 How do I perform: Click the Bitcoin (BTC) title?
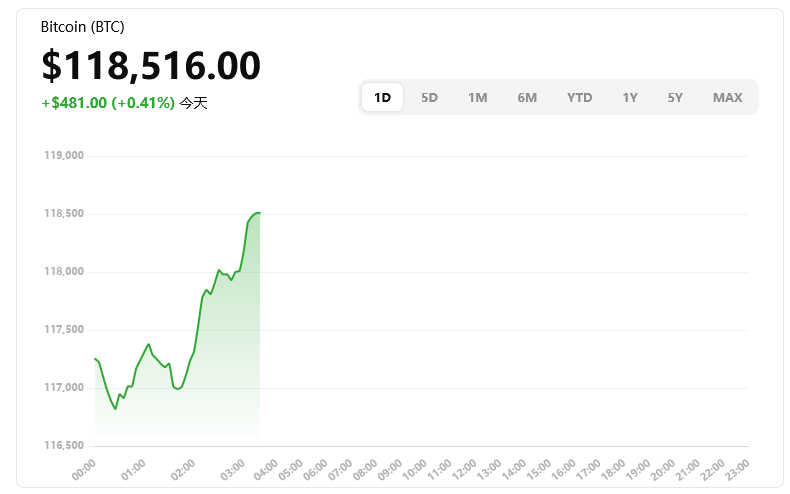tap(83, 27)
